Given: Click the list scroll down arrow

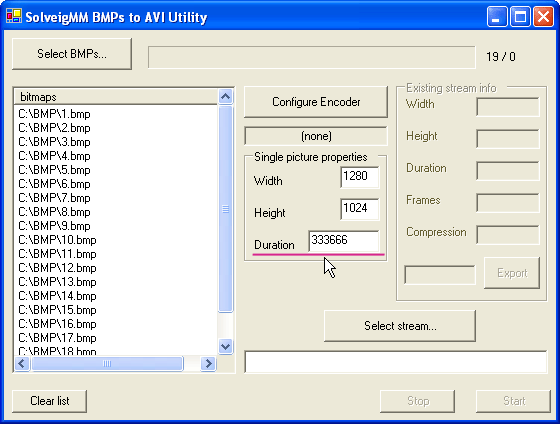Looking at the screenshot, I should [x=225, y=346].
